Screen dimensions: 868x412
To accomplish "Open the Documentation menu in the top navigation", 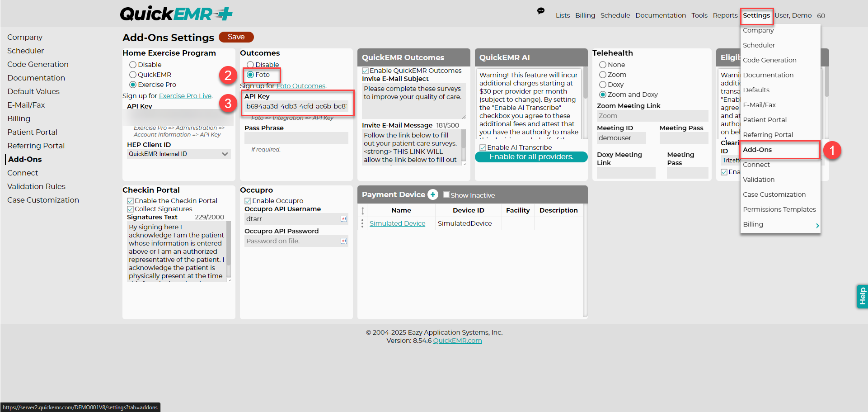I will (661, 15).
